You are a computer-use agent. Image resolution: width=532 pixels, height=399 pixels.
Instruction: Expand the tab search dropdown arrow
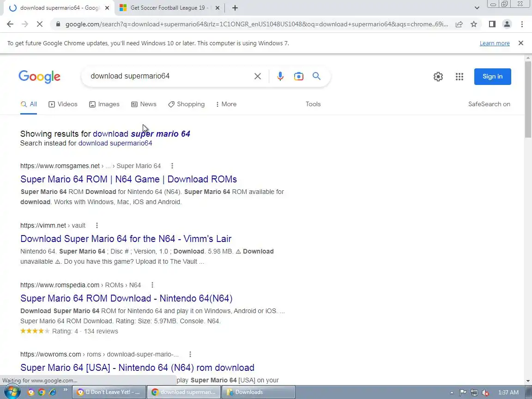(x=477, y=8)
